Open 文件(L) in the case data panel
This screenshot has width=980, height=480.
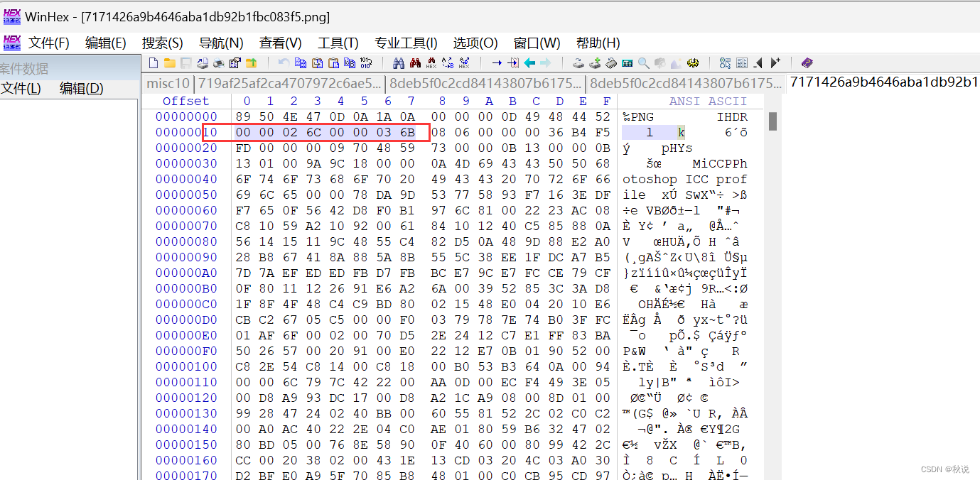point(21,89)
